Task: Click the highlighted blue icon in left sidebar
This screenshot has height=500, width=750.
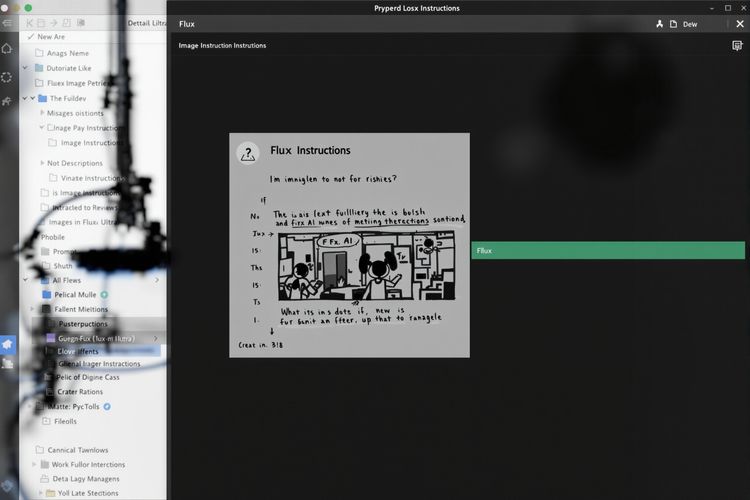Action: 8,343
